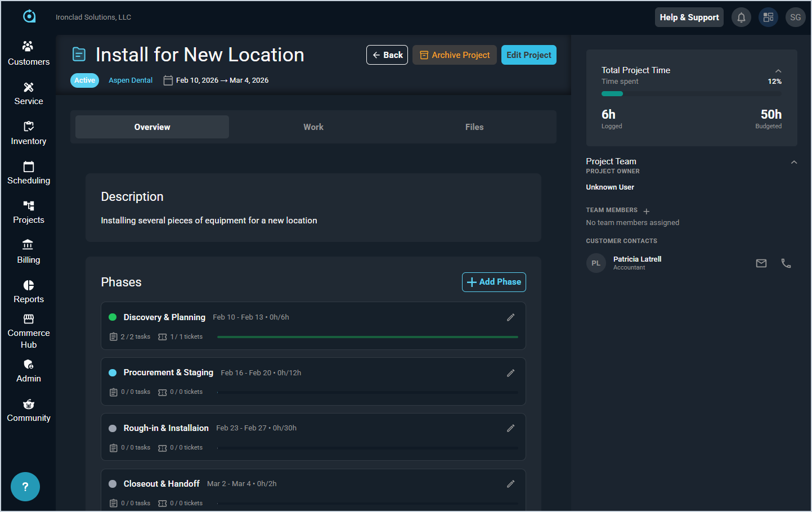Screen dimensions: 812x512
Task: Call Patricia Latrell via phone icon
Action: pyautogui.click(x=786, y=263)
